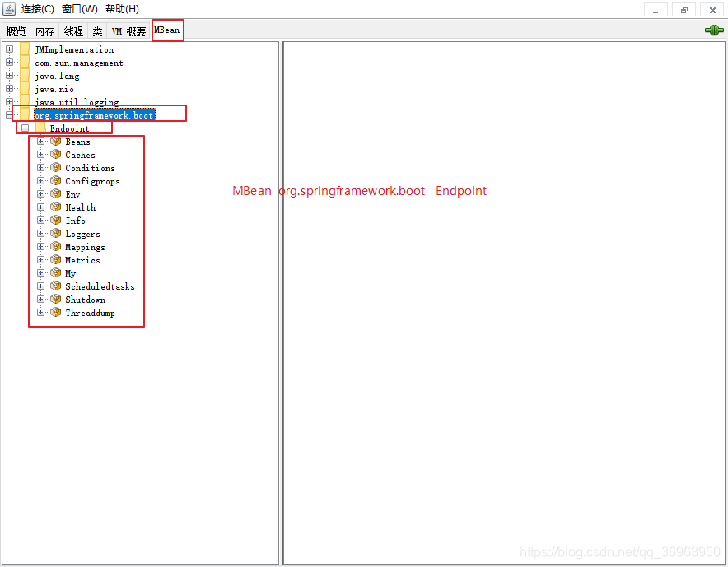Viewport: 728px width, 567px height.
Task: Click the Mappings MBean icon
Action: coord(56,246)
